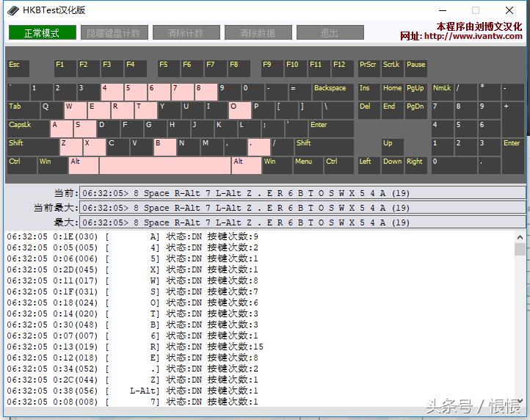Screen dimensions: 530x420
Task: Click the Up arrow key tile
Action: pyautogui.click(x=393, y=147)
